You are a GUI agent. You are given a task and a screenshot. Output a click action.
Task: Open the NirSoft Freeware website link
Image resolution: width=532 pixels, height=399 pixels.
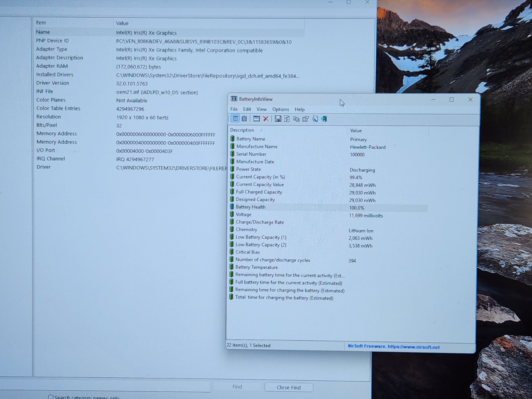point(394,346)
